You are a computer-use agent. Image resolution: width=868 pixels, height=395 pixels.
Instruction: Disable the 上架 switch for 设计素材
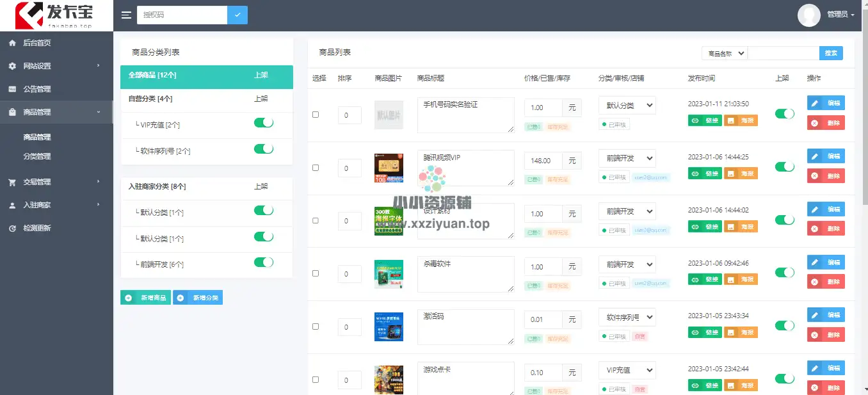click(x=784, y=220)
